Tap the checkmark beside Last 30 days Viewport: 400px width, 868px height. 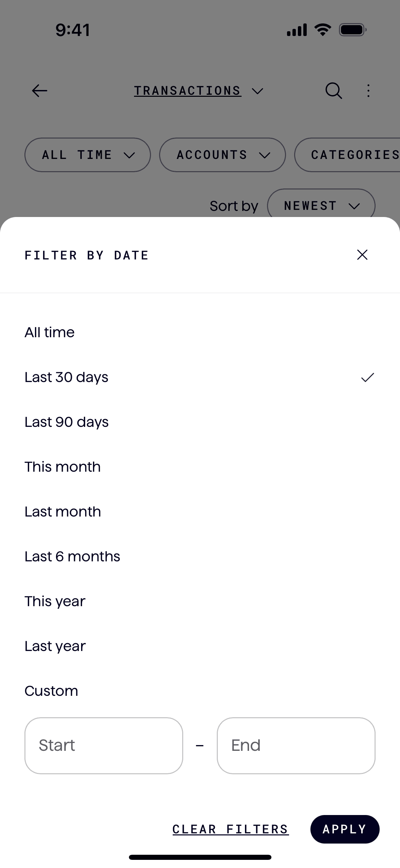(x=367, y=377)
